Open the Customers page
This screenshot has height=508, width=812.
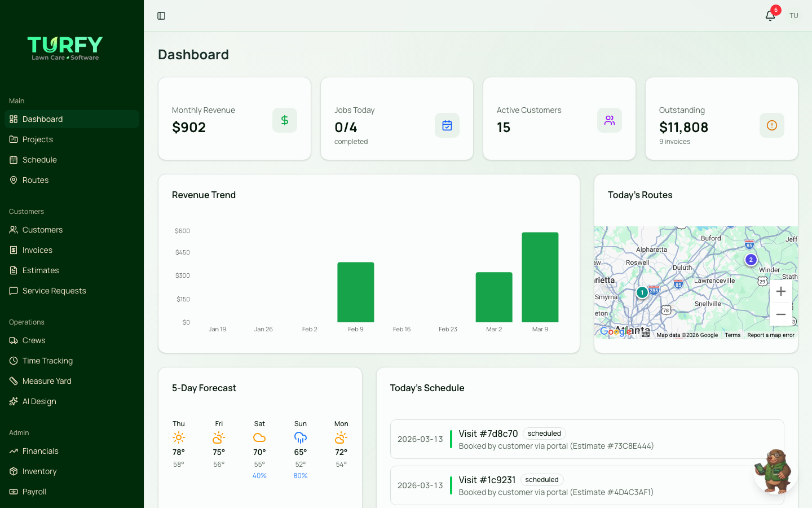[72, 230]
